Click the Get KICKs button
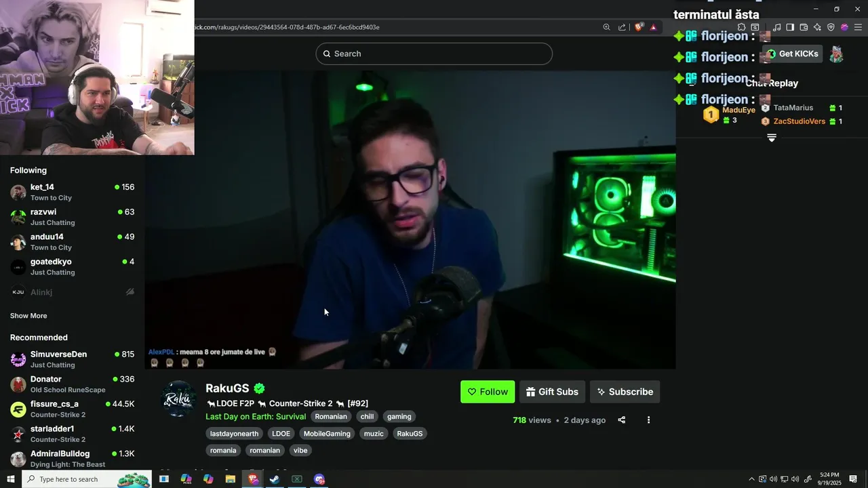 point(792,54)
